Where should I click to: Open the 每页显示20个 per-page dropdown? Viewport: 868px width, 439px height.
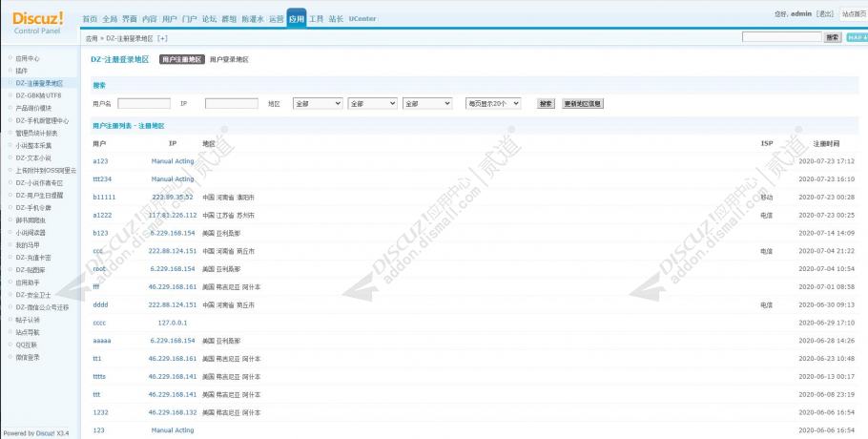(493, 103)
